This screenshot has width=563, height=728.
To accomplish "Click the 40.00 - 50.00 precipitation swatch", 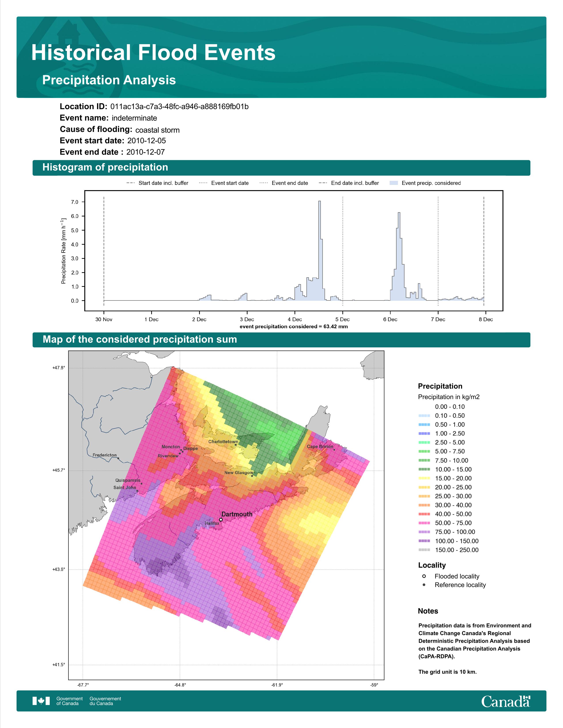I will click(x=424, y=514).
